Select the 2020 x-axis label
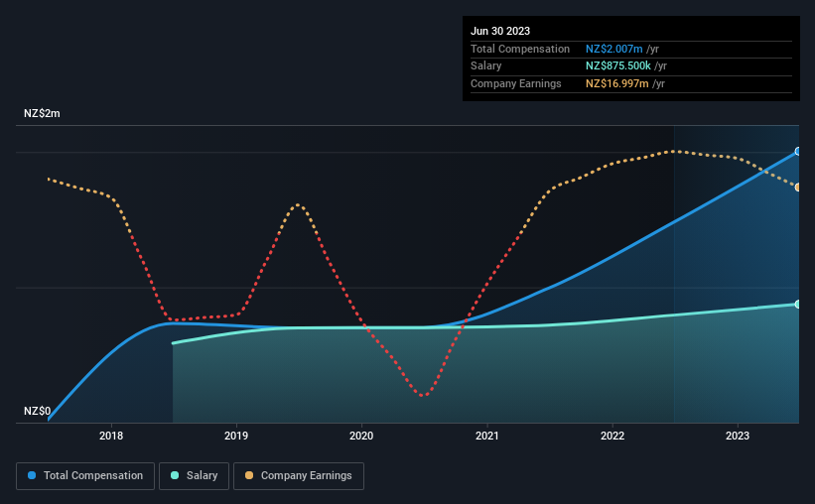 (x=361, y=436)
